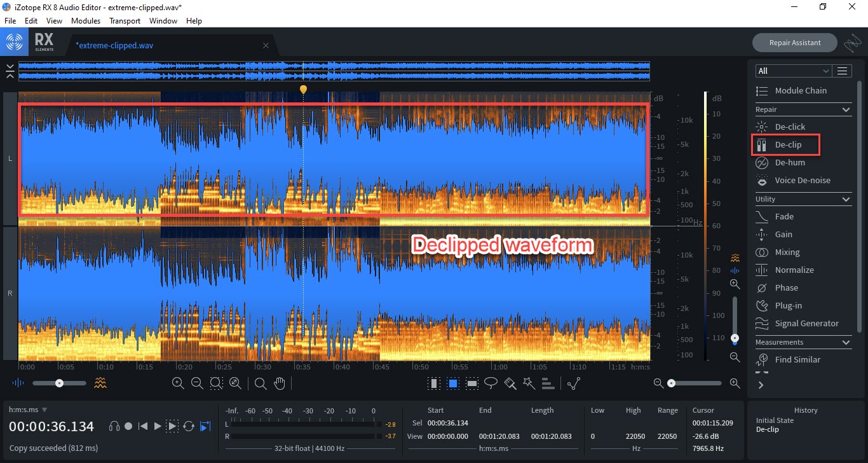Zoom to the current selection

click(x=216, y=383)
